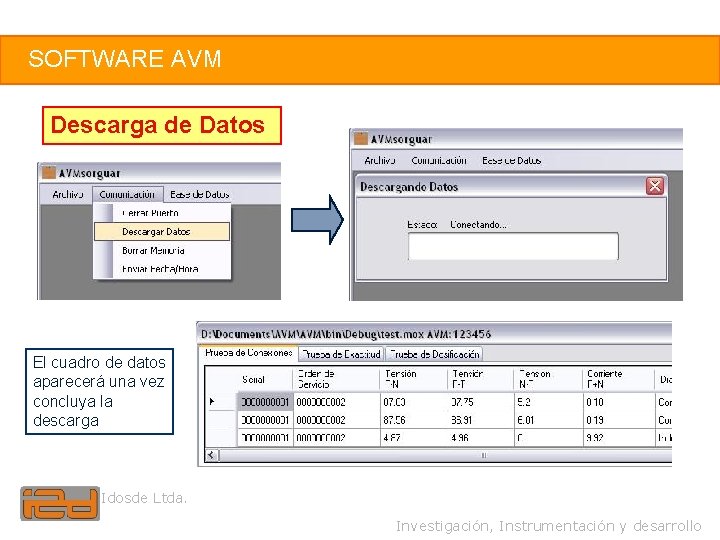Click the Conectando... status text
720x540 pixels.
[478, 225]
